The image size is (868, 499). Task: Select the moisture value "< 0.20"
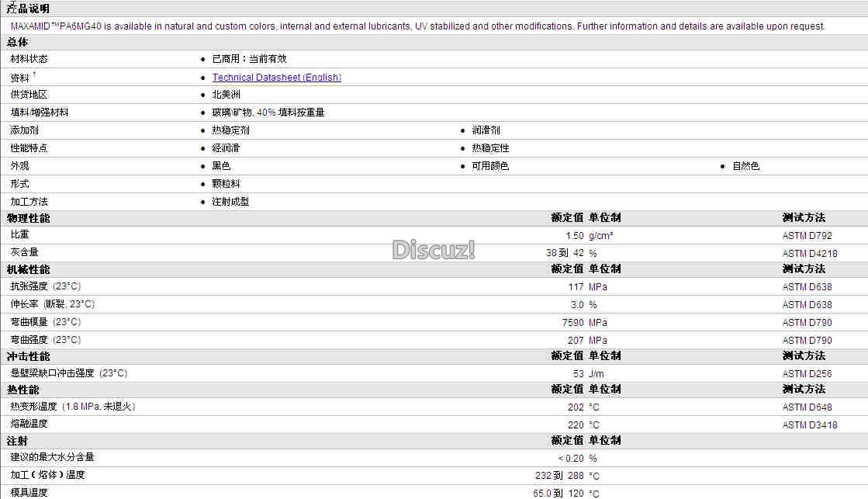(x=571, y=458)
